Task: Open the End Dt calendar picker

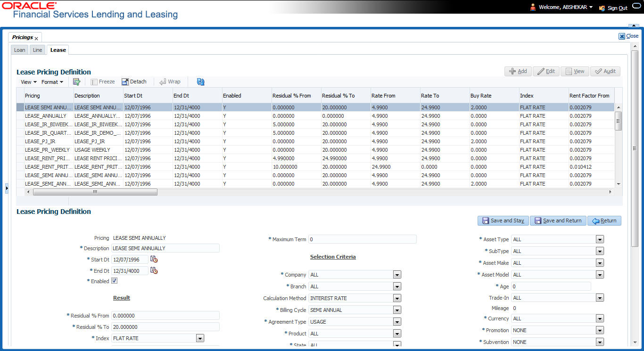Action: click(x=154, y=270)
